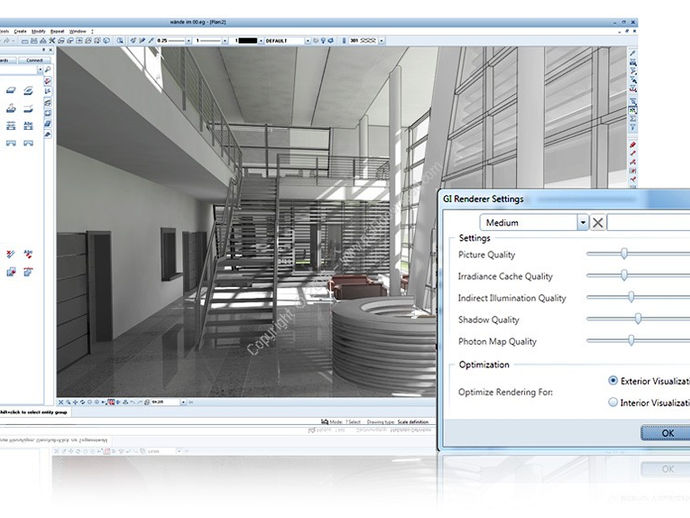
Task: Select the 'Abc' label tool in the upper left palette
Action: [x=28, y=126]
